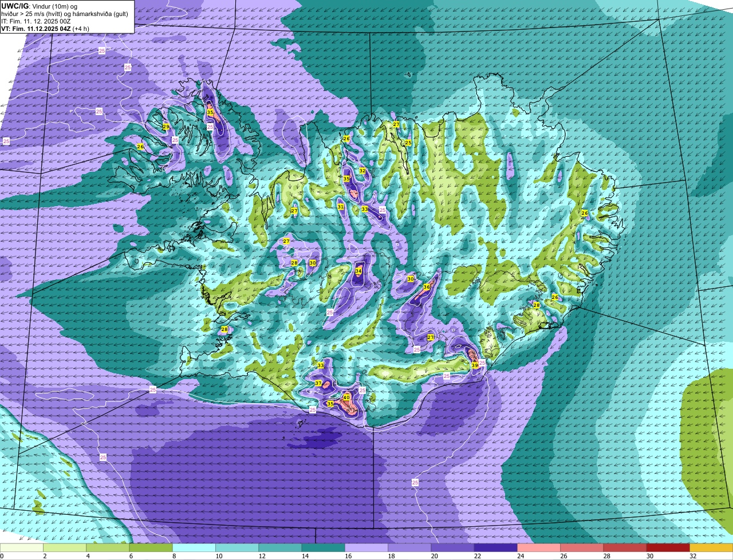Click the legend swatch between 4 and 6

click(108, 547)
